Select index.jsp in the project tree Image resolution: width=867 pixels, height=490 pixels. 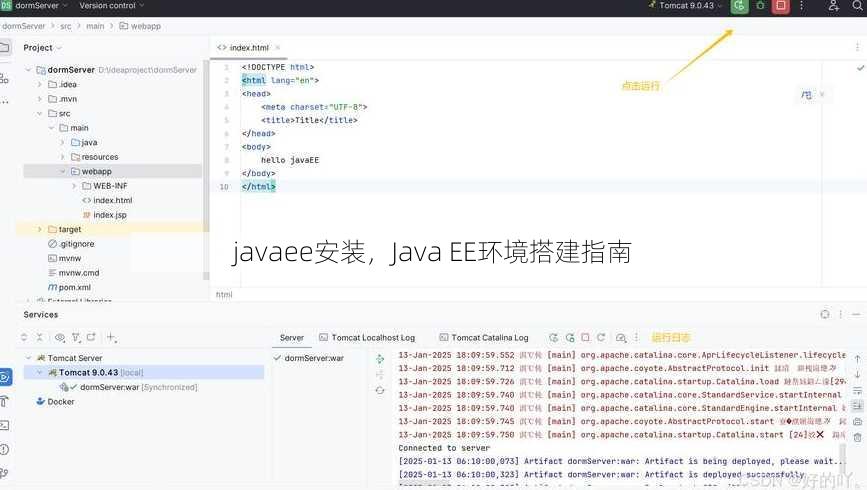pyautogui.click(x=105, y=215)
